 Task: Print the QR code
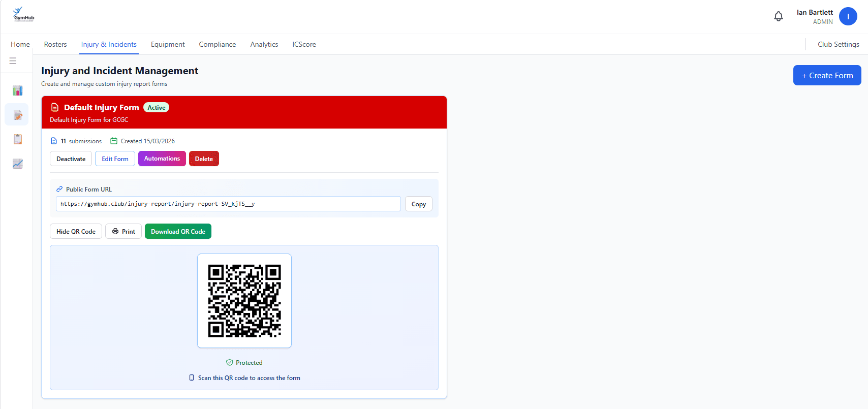point(123,231)
